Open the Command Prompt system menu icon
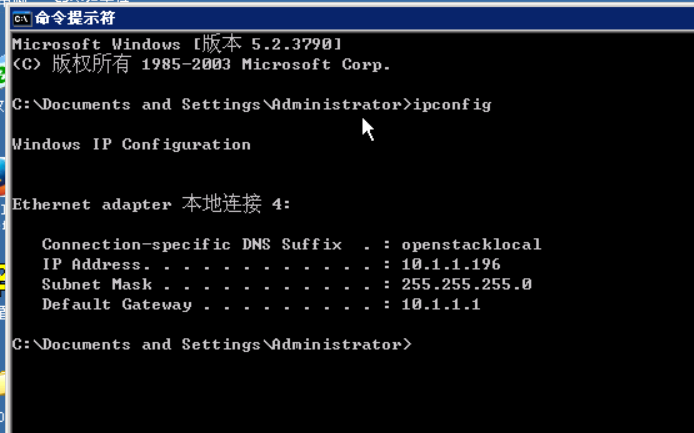This screenshot has width=694, height=433. tap(22, 19)
